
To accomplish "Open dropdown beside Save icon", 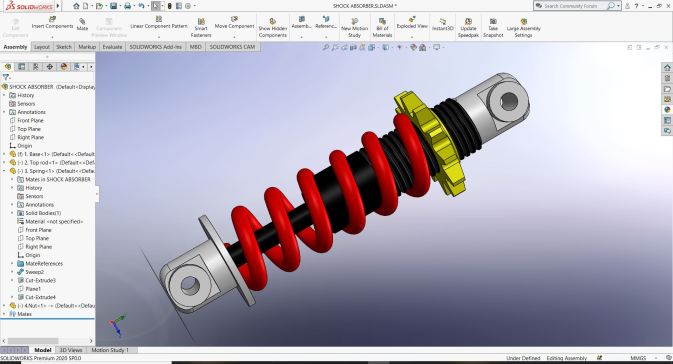I will [x=120, y=6].
